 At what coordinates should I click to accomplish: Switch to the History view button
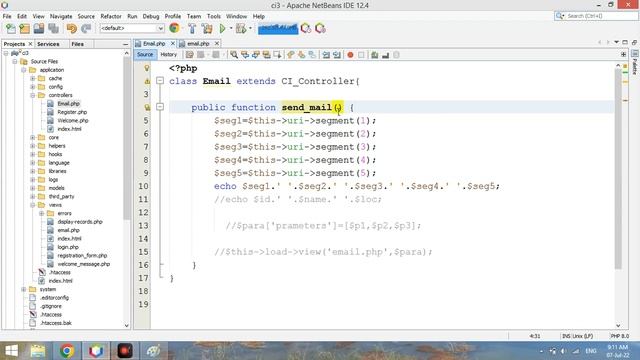pyautogui.click(x=168, y=55)
